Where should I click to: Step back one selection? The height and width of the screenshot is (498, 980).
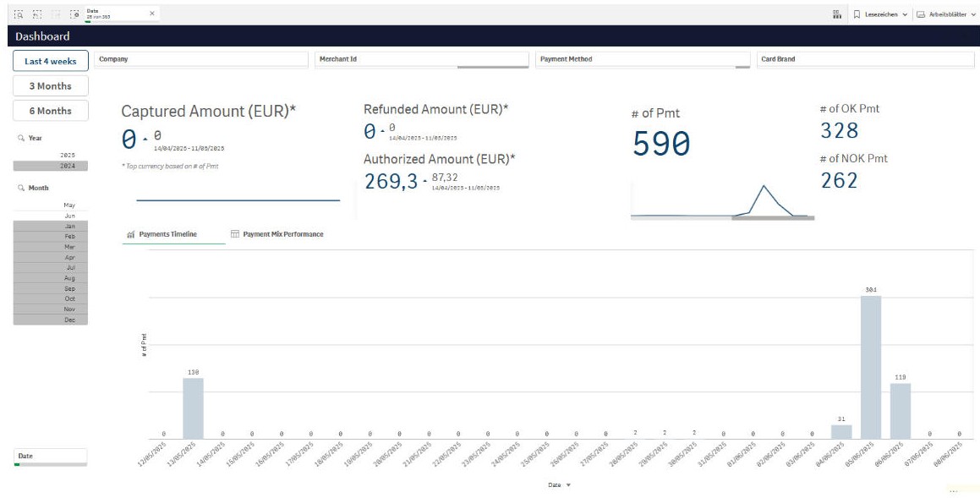tap(37, 14)
